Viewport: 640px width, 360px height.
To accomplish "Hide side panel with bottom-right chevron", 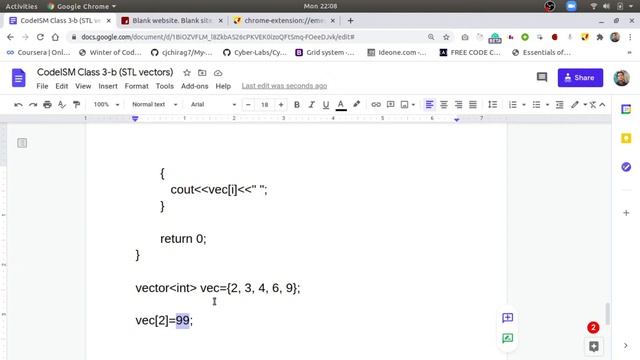I will point(626,346).
